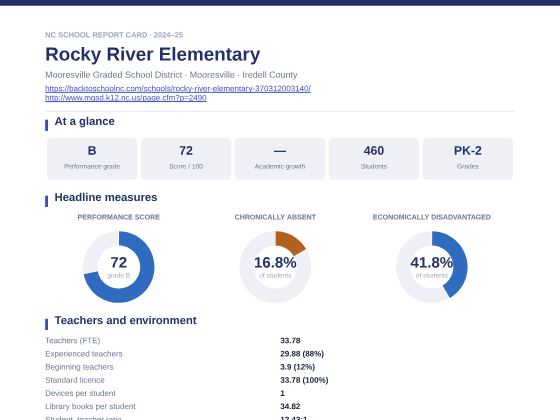This screenshot has height=420, width=560.
Task: Click the Devices per student value 1
Action: click(x=282, y=393)
